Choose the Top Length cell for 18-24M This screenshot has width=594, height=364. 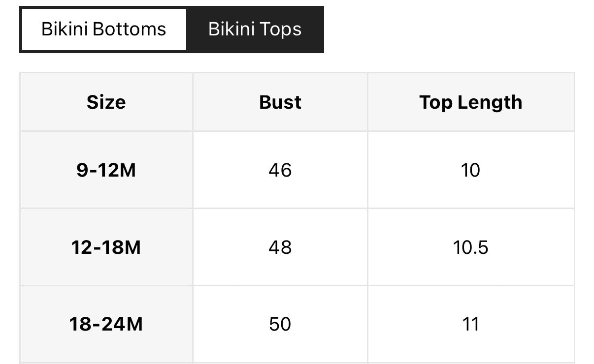coord(470,324)
